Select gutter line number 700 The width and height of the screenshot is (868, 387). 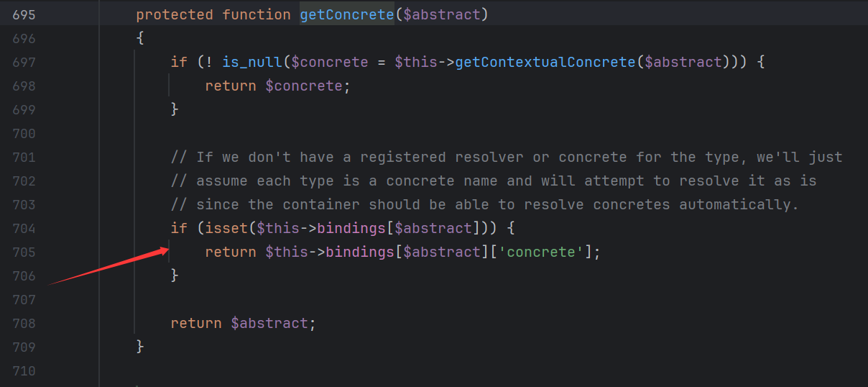[x=24, y=134]
